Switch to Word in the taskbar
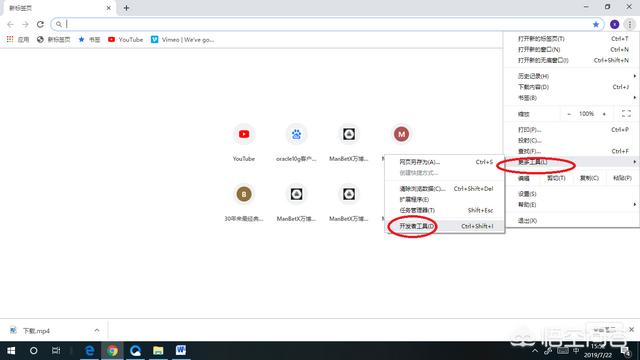The height and width of the screenshot is (360, 640). click(x=181, y=351)
